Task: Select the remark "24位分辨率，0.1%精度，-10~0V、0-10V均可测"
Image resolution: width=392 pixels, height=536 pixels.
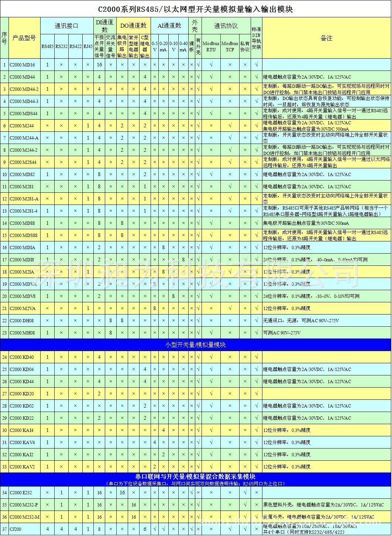Action: tap(311, 296)
